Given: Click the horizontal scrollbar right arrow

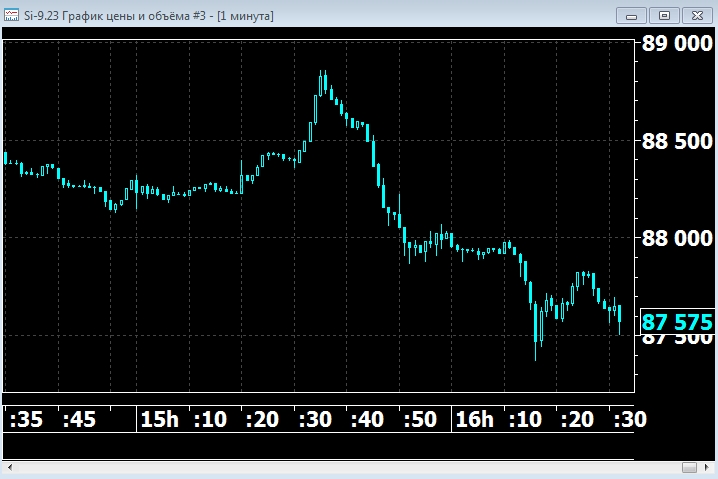Looking at the screenshot, I should [707, 467].
